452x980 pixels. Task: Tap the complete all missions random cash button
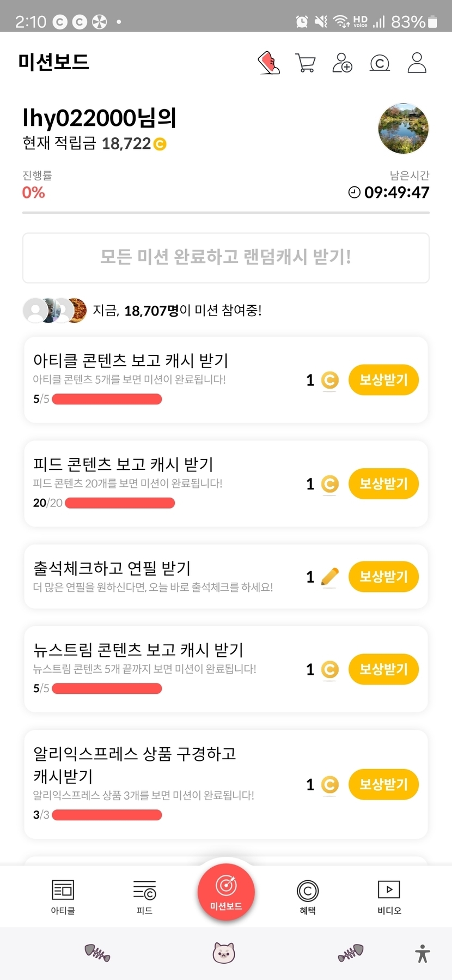click(226, 258)
